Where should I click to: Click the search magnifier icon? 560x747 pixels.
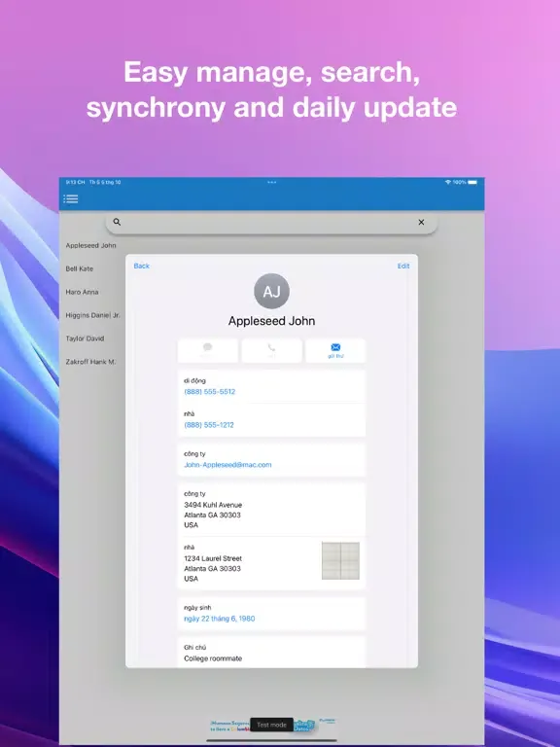point(117,222)
